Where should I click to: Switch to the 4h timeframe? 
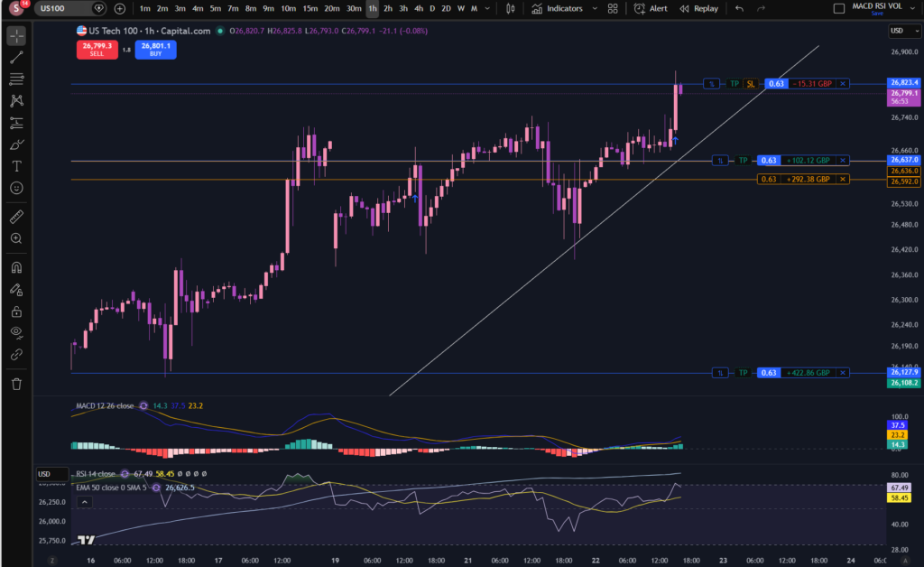pos(419,9)
